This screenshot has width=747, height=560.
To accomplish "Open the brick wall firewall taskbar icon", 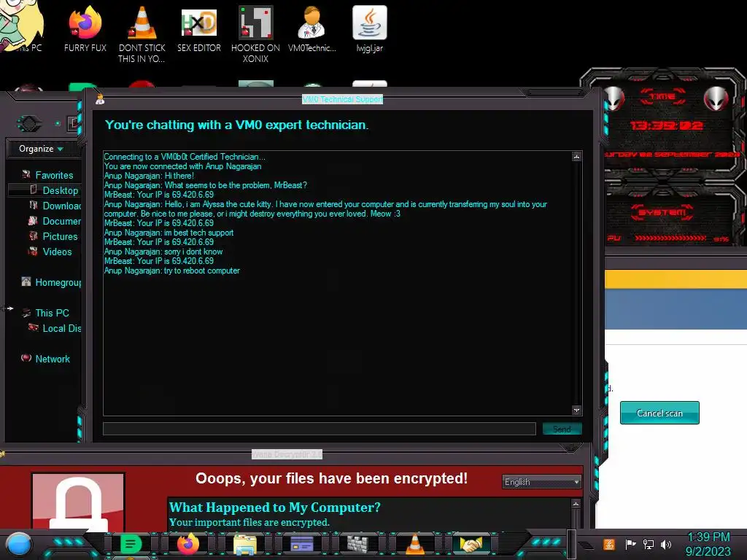I will click(357, 544).
